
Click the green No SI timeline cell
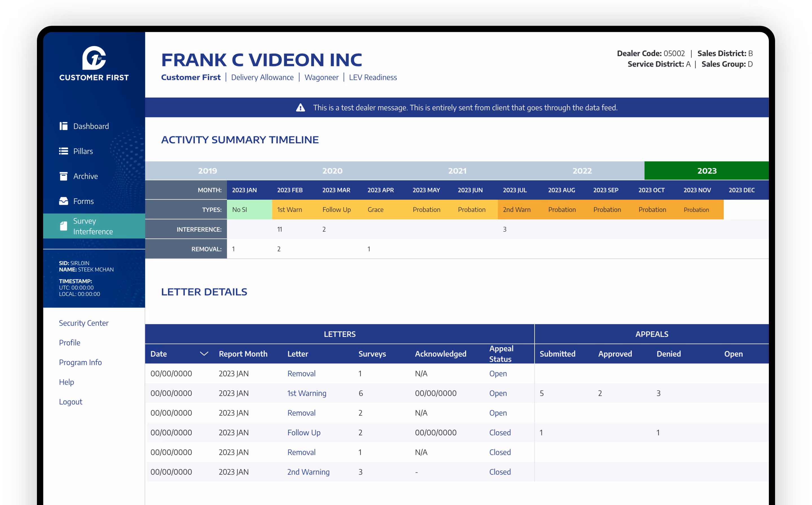249,209
